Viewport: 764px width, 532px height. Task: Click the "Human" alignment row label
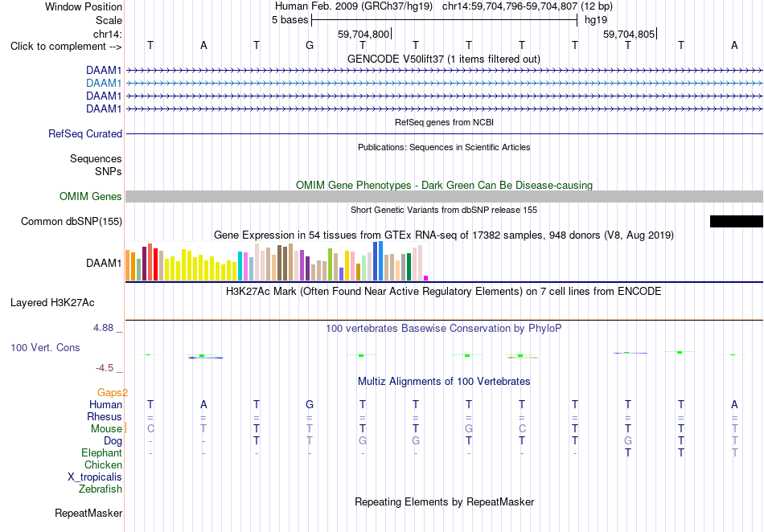[105, 404]
